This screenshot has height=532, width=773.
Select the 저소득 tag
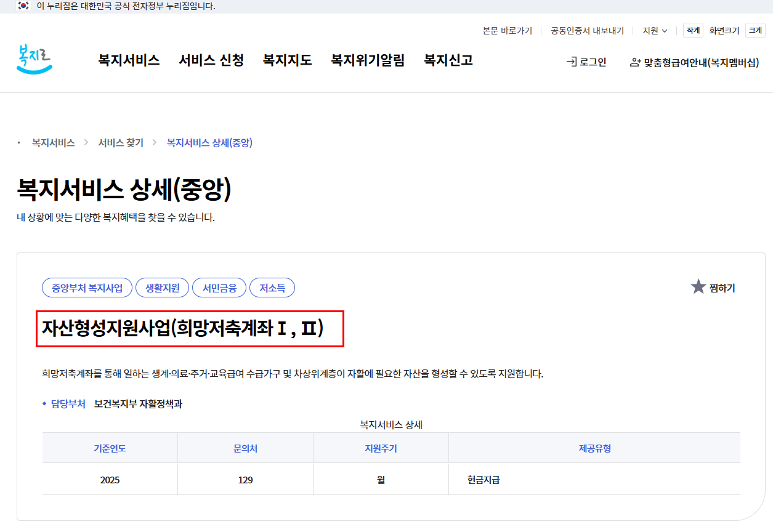pos(272,287)
